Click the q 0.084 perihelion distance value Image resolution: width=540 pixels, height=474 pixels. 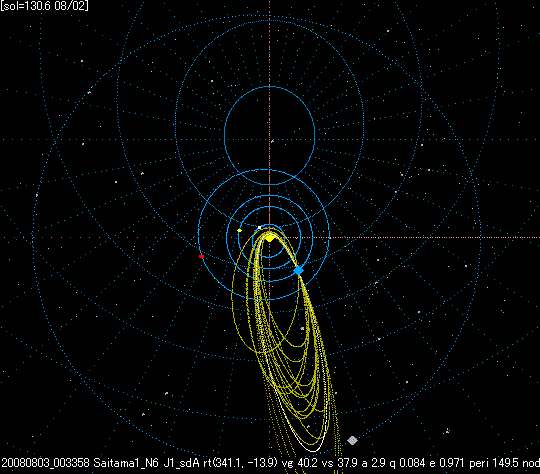tap(407, 463)
